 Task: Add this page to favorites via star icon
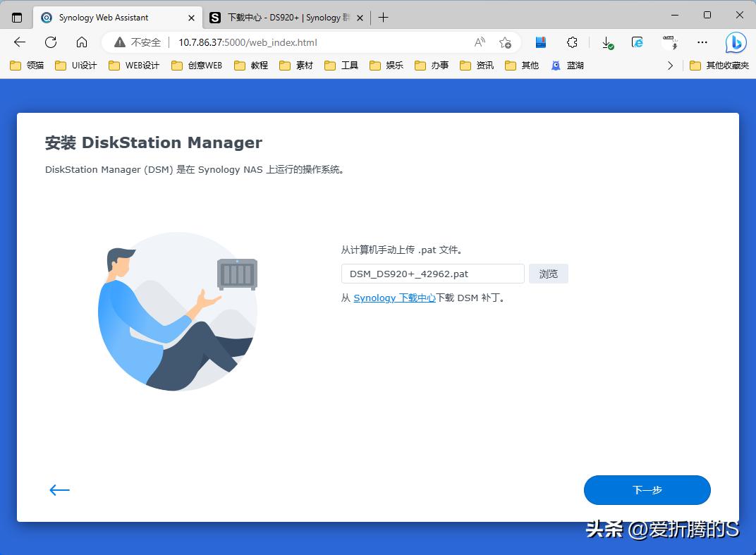(x=506, y=42)
